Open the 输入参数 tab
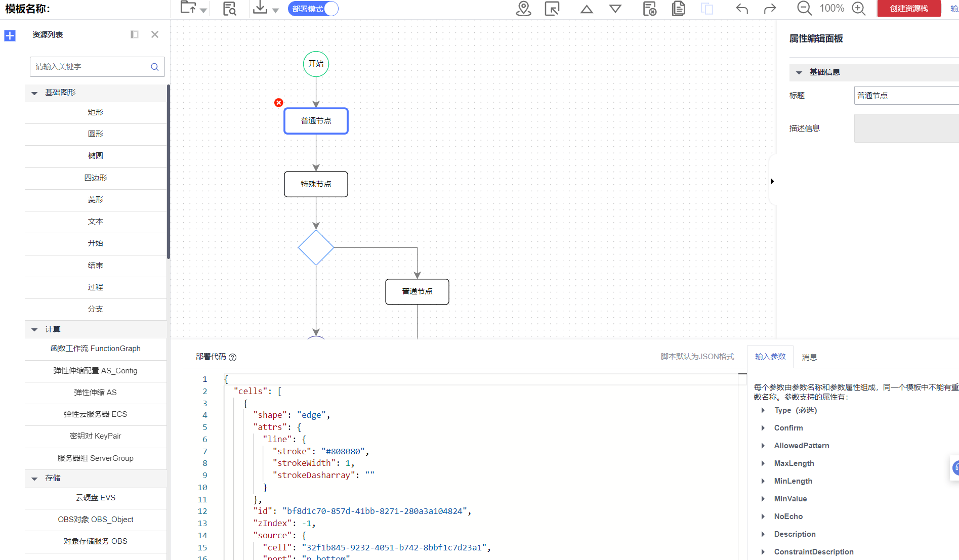This screenshot has width=959, height=560. (770, 357)
